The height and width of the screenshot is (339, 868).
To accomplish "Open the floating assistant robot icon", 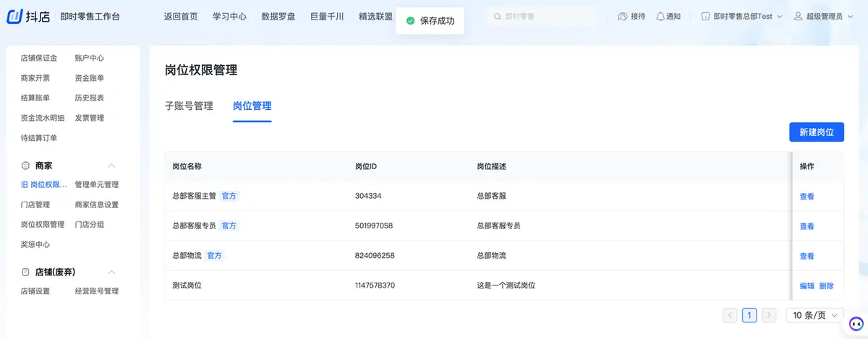I will (x=856, y=323).
